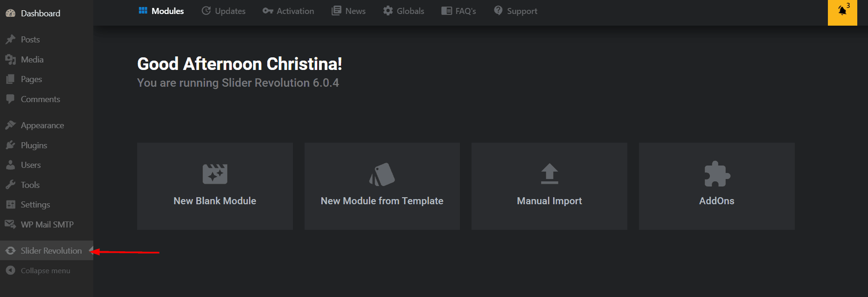Click the clapperboard icon for New Blank Module
The image size is (868, 297).
click(x=215, y=174)
